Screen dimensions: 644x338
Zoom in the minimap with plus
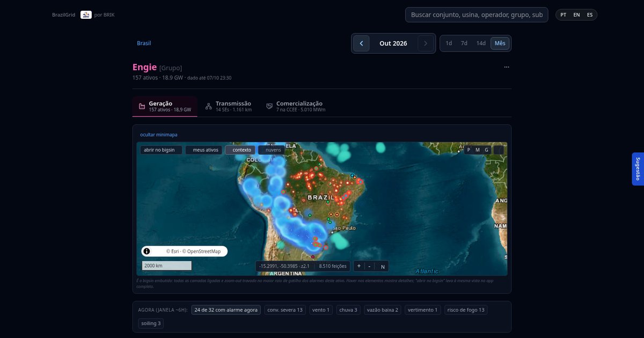point(359,266)
